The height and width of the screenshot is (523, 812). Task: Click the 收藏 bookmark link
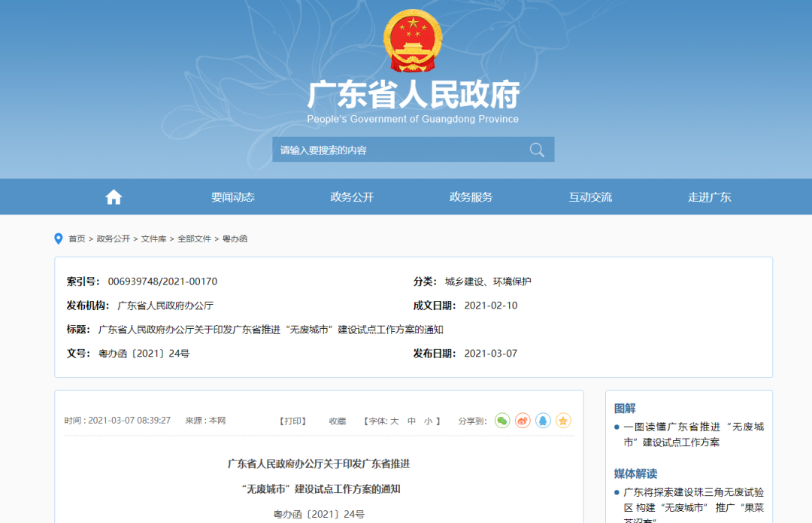click(x=338, y=421)
